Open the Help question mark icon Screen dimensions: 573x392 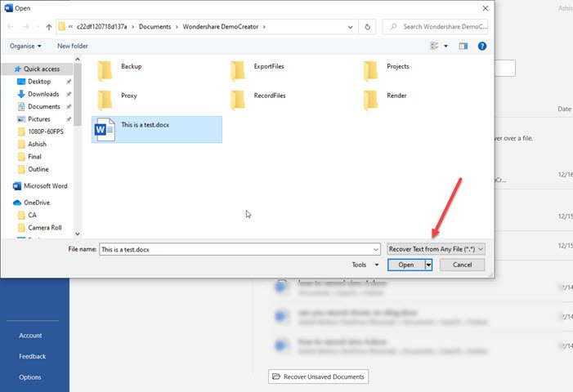[x=482, y=46]
